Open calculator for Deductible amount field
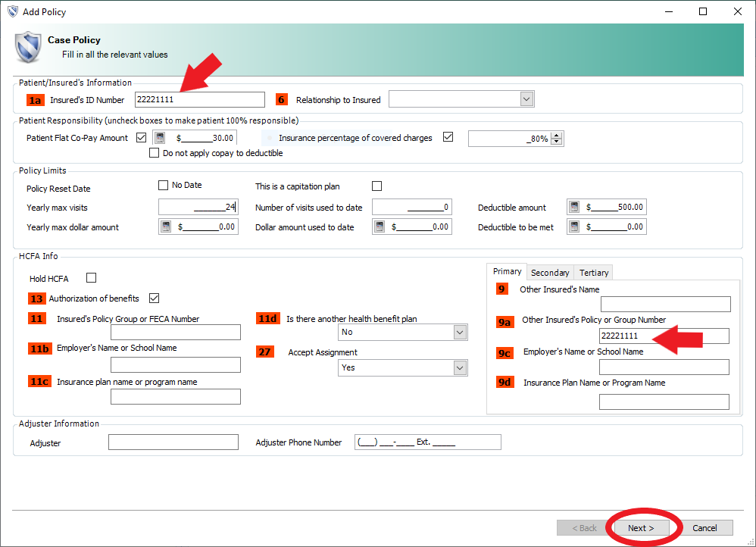Image resolution: width=756 pixels, height=547 pixels. pyautogui.click(x=573, y=208)
